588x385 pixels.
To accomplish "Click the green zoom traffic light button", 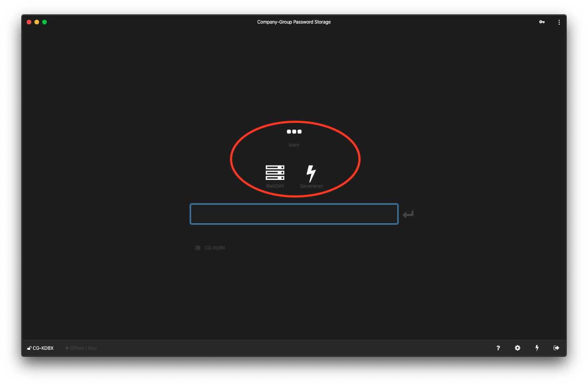I will pyautogui.click(x=44, y=22).
